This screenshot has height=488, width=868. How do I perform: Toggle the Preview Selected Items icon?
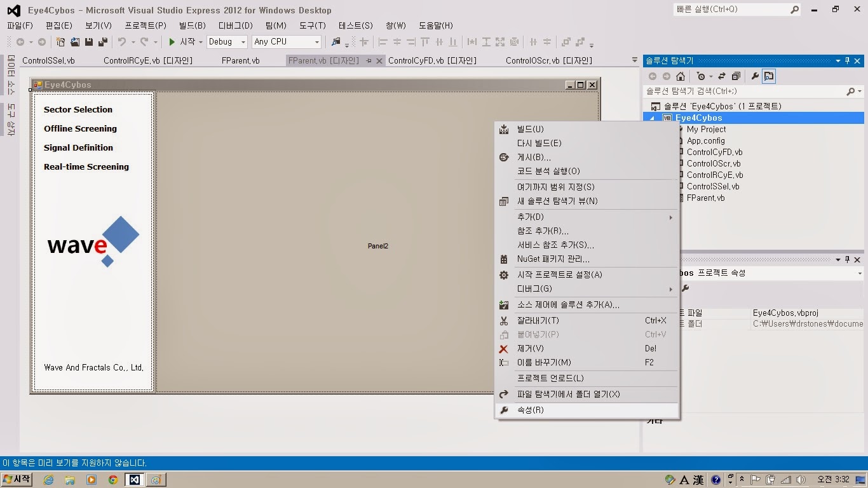point(769,76)
